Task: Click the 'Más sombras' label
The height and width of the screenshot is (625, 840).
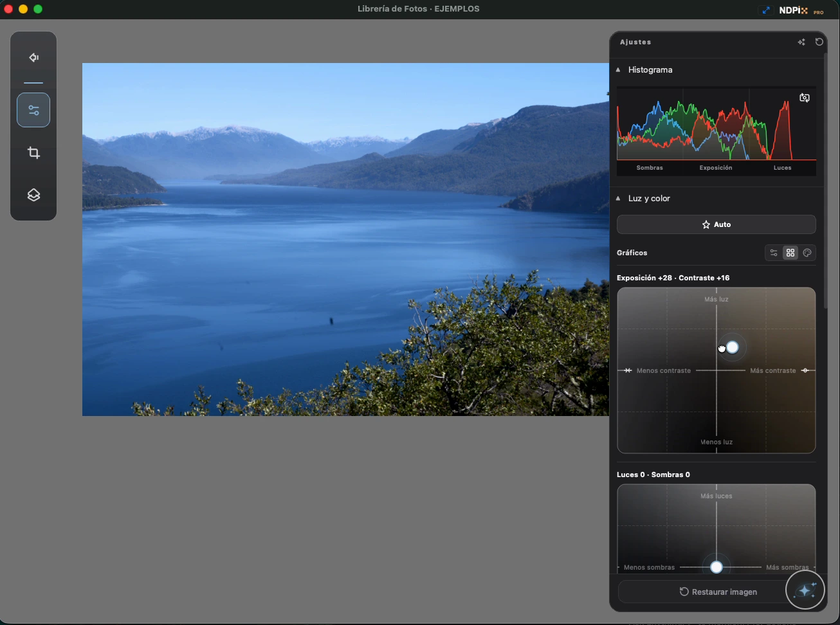Action: 787,568
